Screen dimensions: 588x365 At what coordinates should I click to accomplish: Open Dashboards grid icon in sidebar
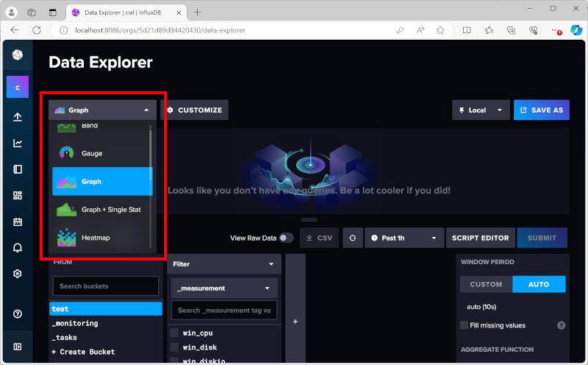click(17, 195)
